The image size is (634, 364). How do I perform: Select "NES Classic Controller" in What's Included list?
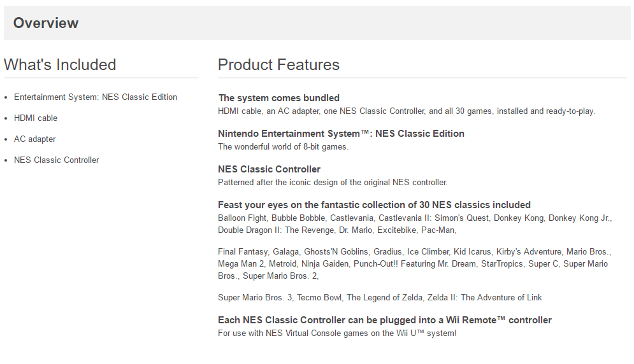tap(57, 160)
